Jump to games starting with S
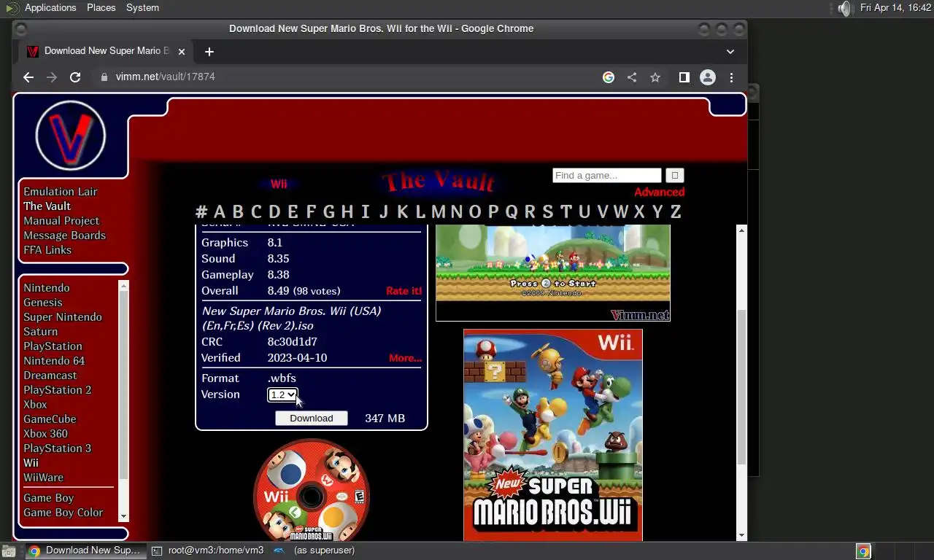The image size is (934, 560). coord(548,211)
